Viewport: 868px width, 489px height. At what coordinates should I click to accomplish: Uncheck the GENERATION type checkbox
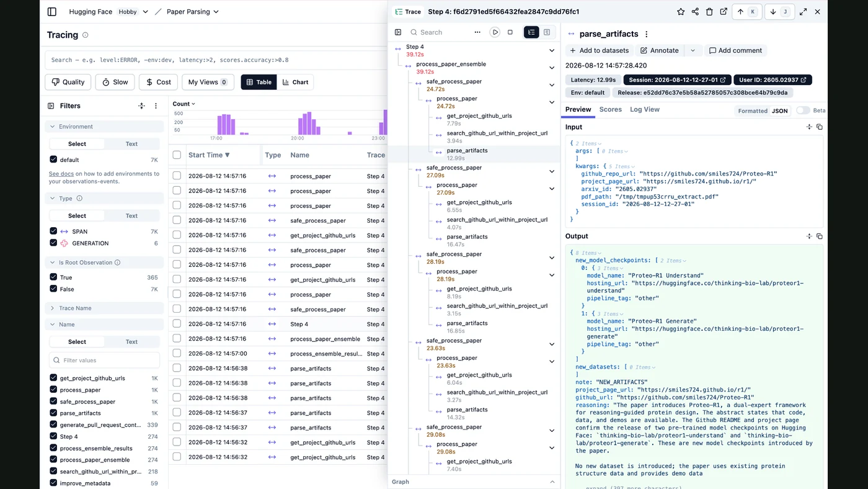[x=53, y=243]
